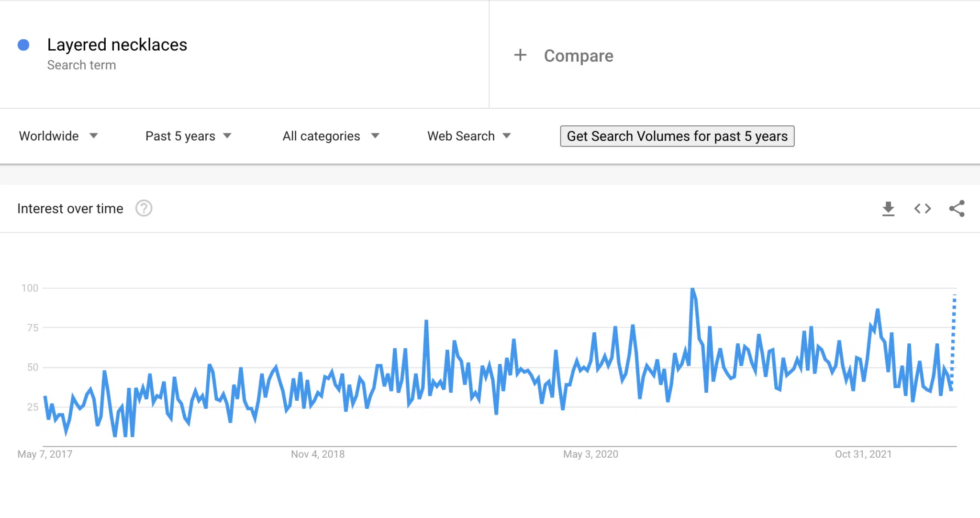Click the Interest over time heading
Screen dimensions: 980x518
point(70,208)
